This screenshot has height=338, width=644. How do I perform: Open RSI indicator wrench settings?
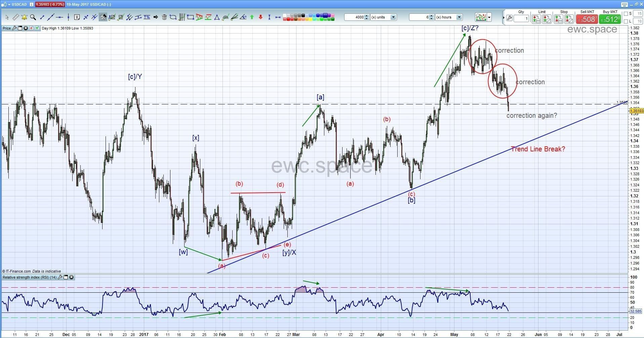click(60, 277)
